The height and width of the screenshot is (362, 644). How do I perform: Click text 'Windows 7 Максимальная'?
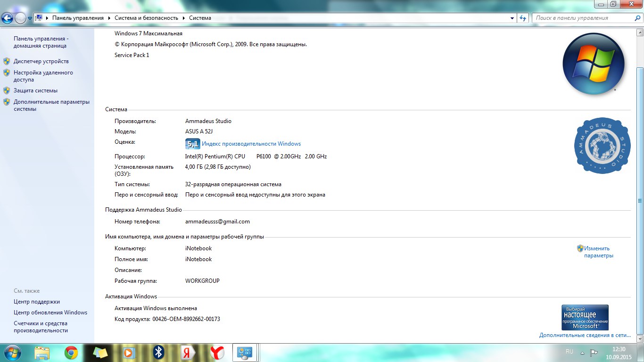click(149, 33)
